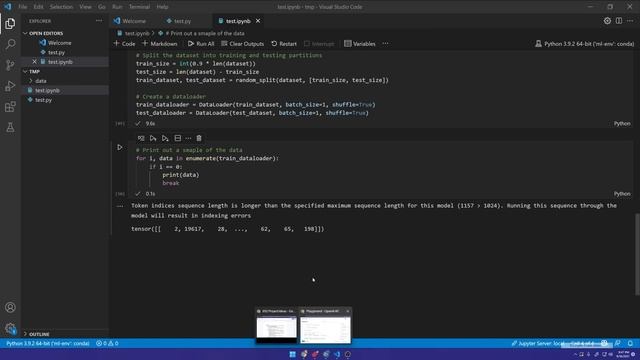Image resolution: width=640 pixels, height=360 pixels.
Task: Add a Markdown cell
Action: [160, 44]
